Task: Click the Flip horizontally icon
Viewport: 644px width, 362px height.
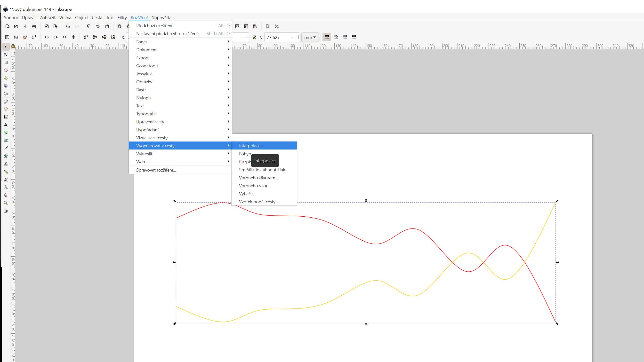Action: (64, 37)
